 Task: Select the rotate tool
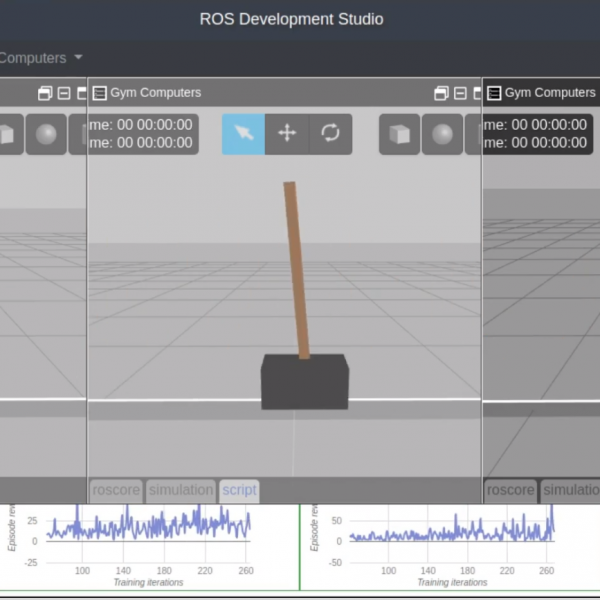[330, 134]
